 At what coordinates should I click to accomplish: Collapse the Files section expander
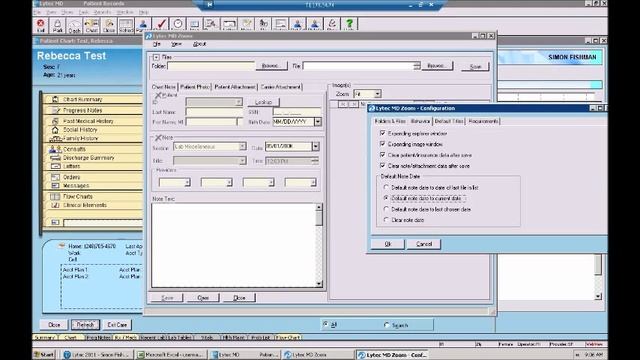coord(156,57)
